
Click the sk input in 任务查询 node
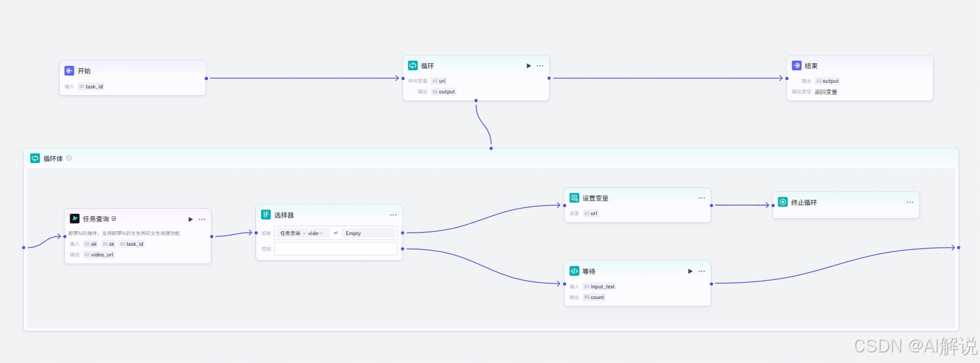pos(108,244)
